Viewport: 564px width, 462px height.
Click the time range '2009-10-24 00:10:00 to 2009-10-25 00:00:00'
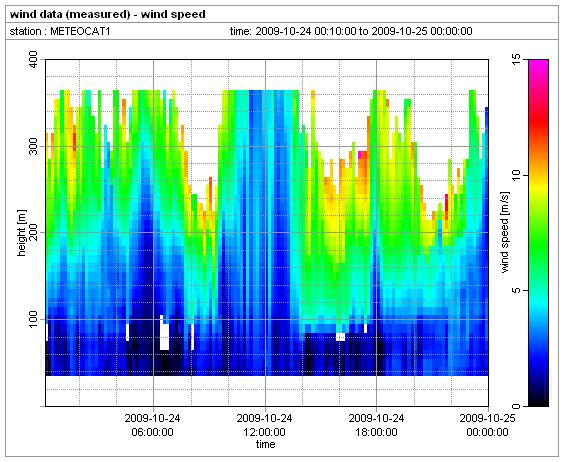[364, 31]
